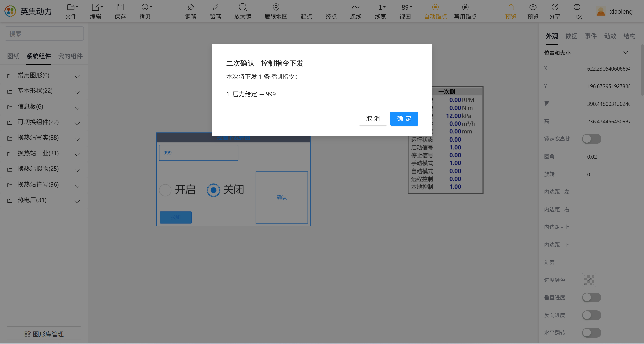The width and height of the screenshot is (644, 344).
Task: Expand the 基本形状(22) category
Action: point(77,92)
